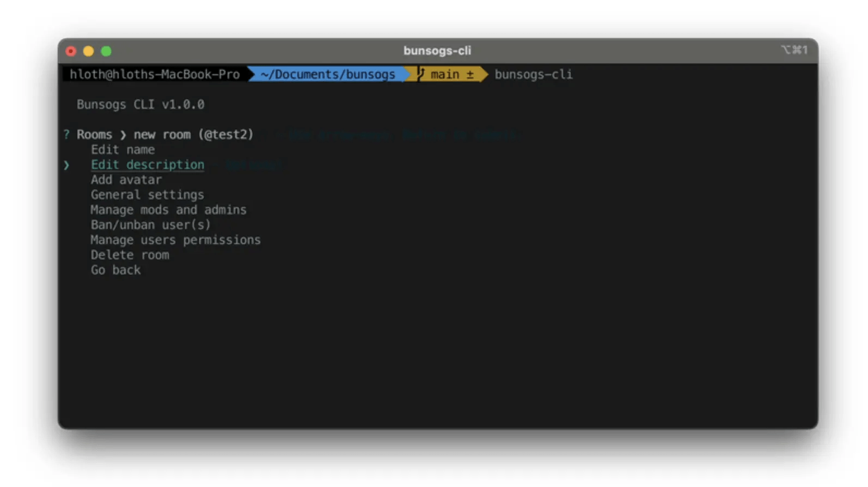Click Go back to leave the room menu
The image size is (868, 487).
(x=115, y=270)
